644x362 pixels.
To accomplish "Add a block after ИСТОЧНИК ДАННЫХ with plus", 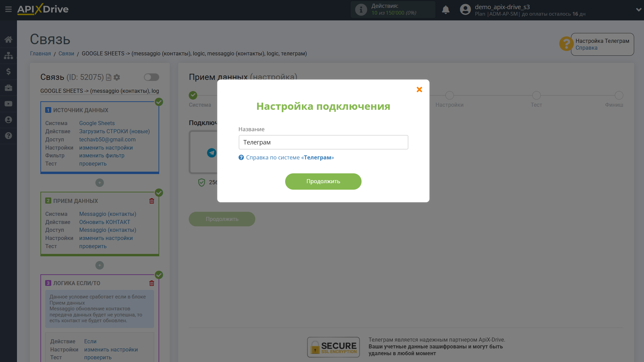I will click(99, 183).
